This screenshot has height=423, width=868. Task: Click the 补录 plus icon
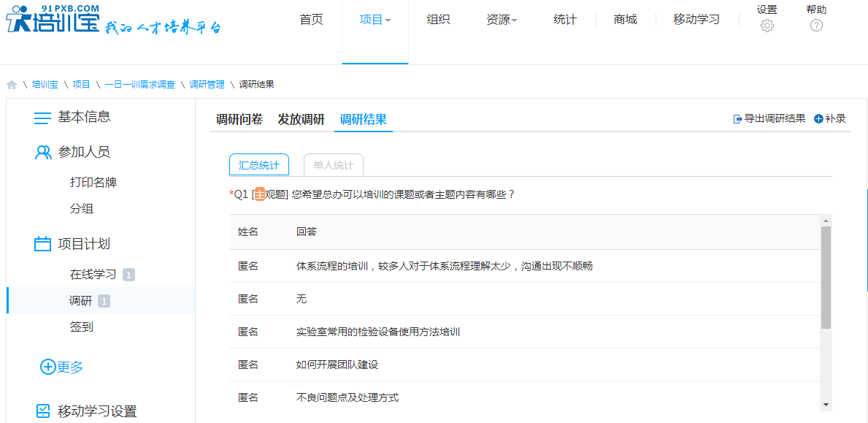[818, 119]
